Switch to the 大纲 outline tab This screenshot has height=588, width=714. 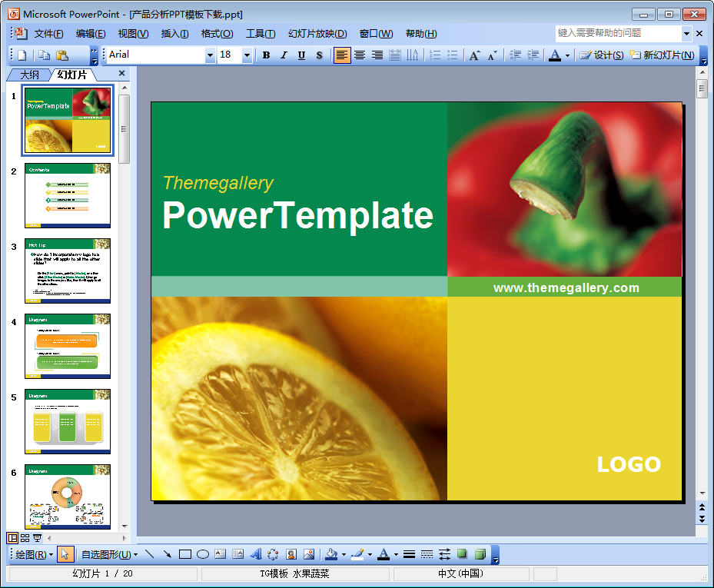29,75
